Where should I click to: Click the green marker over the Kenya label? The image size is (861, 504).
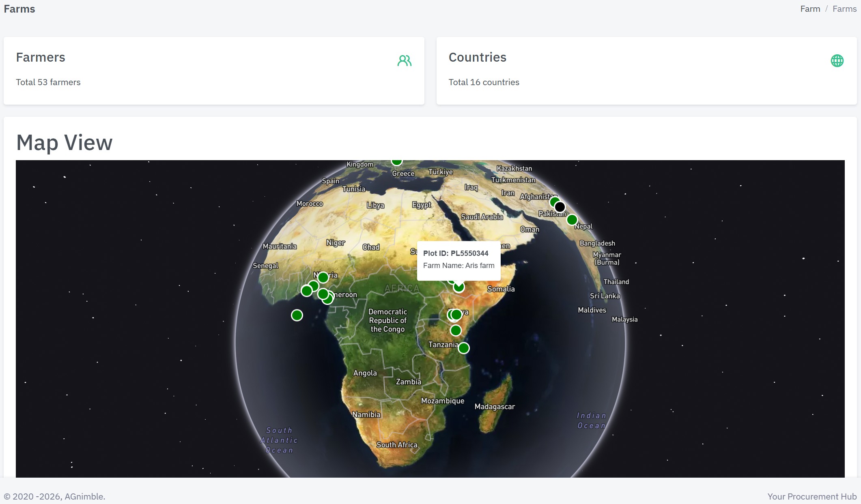pos(456,314)
